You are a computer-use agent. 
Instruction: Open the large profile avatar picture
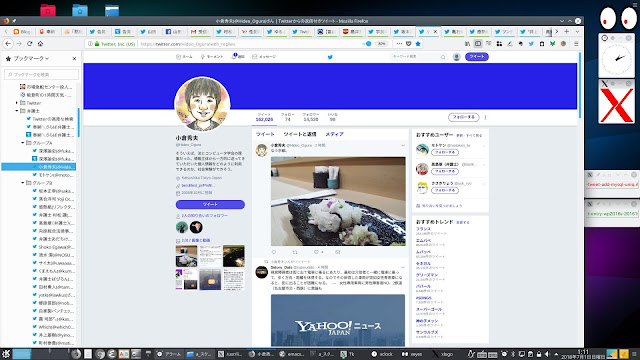pyautogui.click(x=202, y=104)
